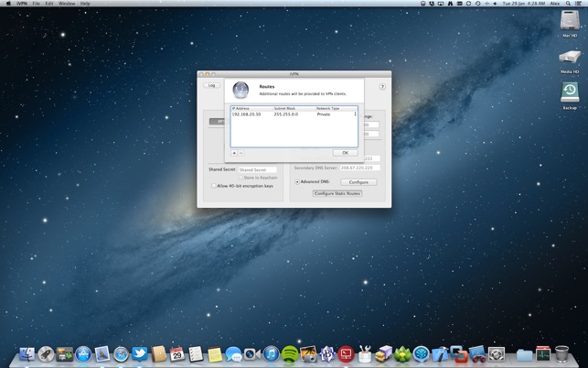Viewport: 588px width, 368px height.
Task: Open the Alex user menu
Action: [x=555, y=4]
